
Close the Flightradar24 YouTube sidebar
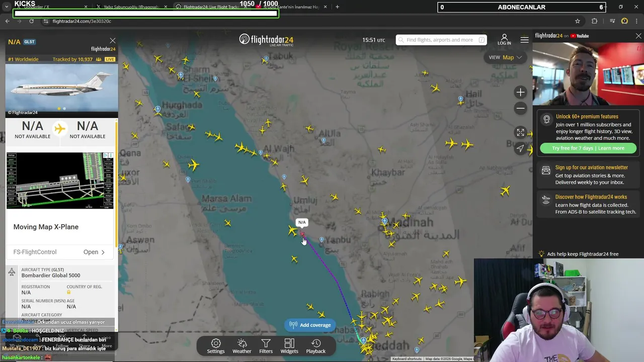[638, 36]
